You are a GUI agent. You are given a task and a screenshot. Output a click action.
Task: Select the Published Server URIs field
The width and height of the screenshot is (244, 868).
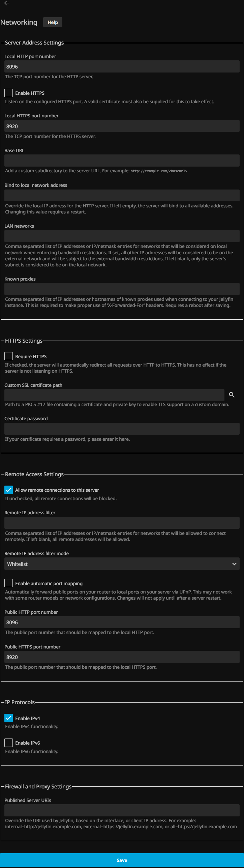122,810
